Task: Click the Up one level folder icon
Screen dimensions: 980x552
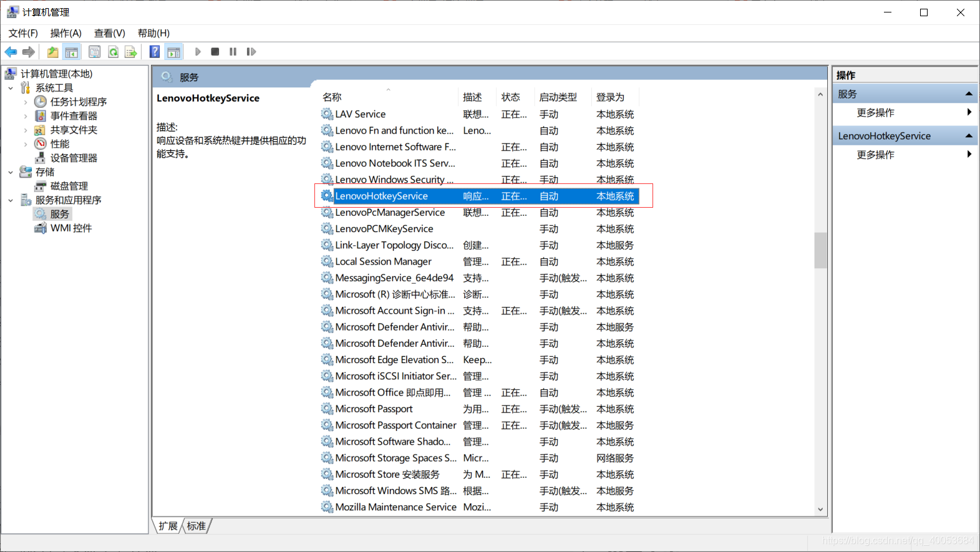Action: coord(53,52)
